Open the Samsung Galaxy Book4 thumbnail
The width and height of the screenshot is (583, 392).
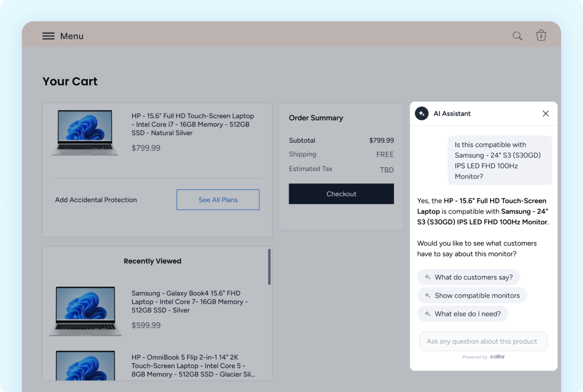[85, 311]
